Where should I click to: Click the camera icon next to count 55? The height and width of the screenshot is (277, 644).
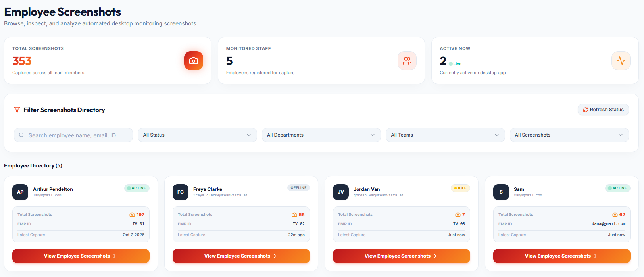[x=294, y=215]
